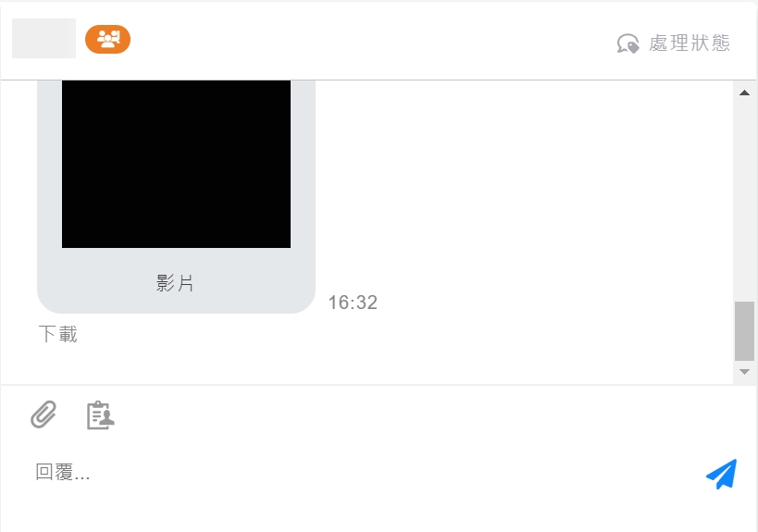The height and width of the screenshot is (532, 758).
Task: Send the reply with the paper plane icon
Action: coord(721,474)
